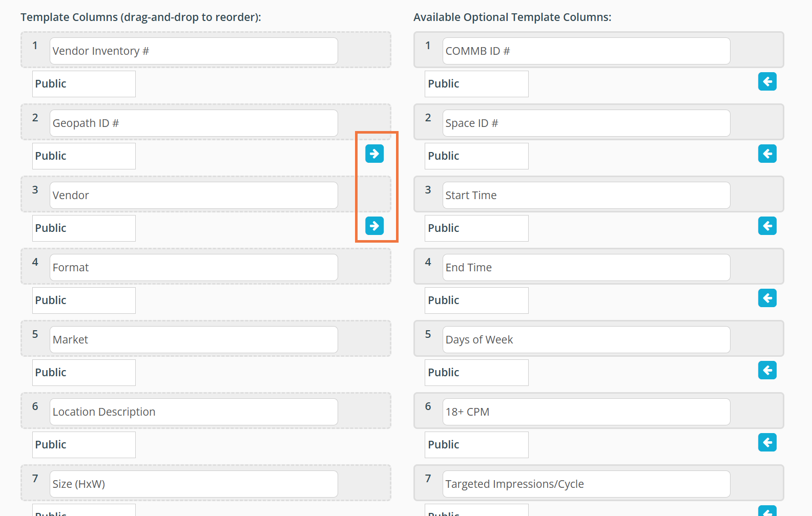Open Public dropdown under Location Description
This screenshot has width=812, height=516.
(x=84, y=445)
